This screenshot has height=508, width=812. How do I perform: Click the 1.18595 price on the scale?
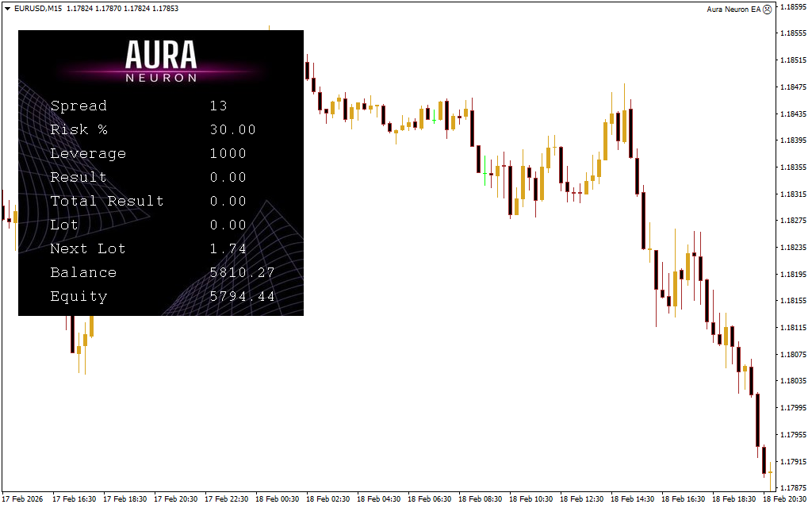coord(793,6)
